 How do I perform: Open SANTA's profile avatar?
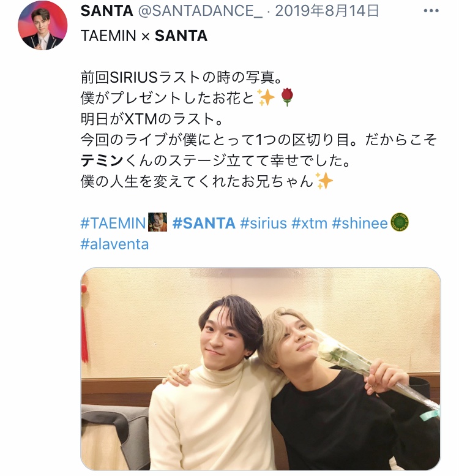[x=42, y=26]
